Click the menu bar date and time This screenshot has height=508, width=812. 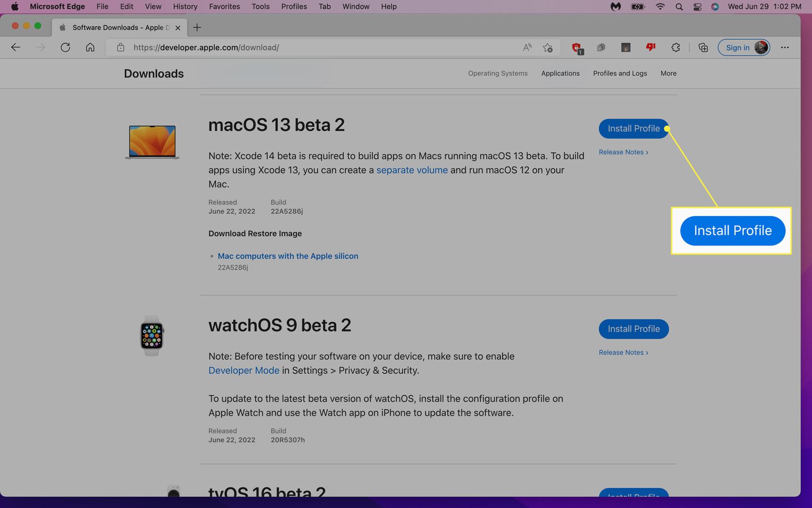pos(764,6)
